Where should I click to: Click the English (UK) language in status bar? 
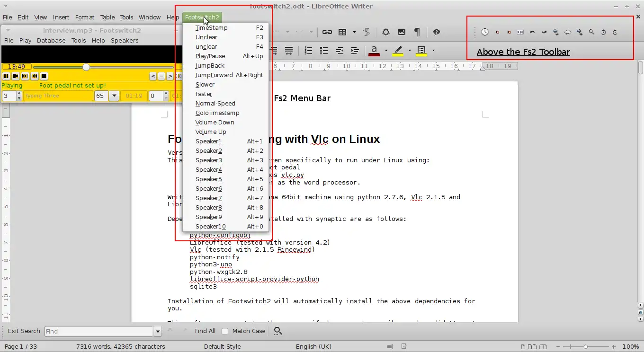click(x=313, y=347)
